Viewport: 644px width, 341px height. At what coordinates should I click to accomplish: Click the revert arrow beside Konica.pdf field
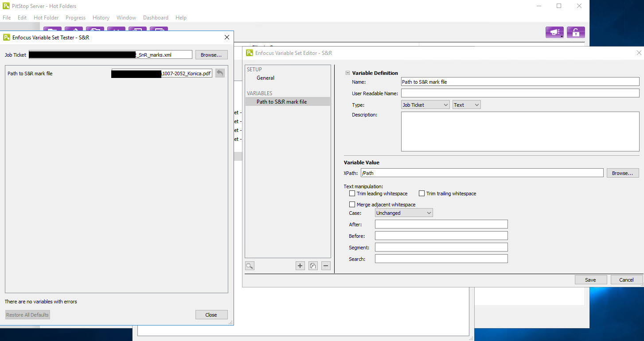220,73
